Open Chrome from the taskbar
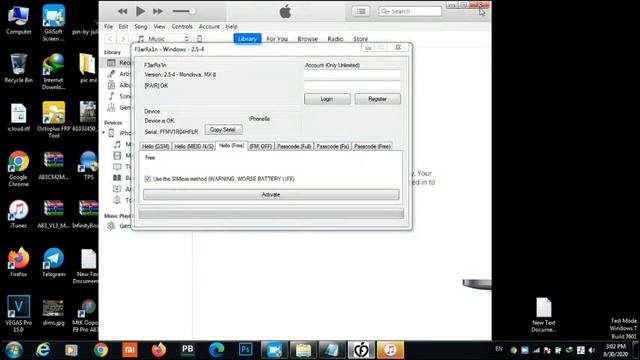The image size is (640, 360). [x=101, y=350]
